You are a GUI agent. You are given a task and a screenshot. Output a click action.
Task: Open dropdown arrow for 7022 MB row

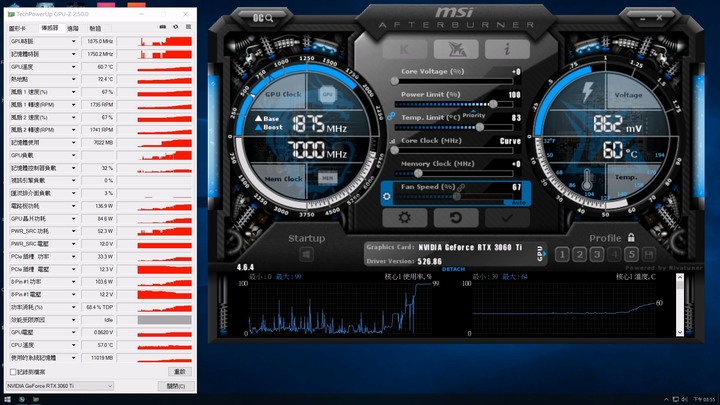click(73, 142)
